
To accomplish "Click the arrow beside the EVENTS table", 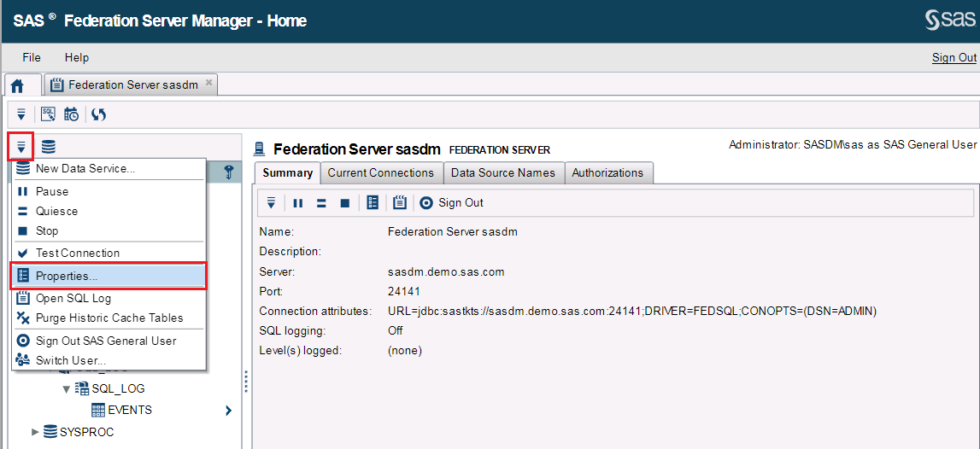I will (x=228, y=411).
